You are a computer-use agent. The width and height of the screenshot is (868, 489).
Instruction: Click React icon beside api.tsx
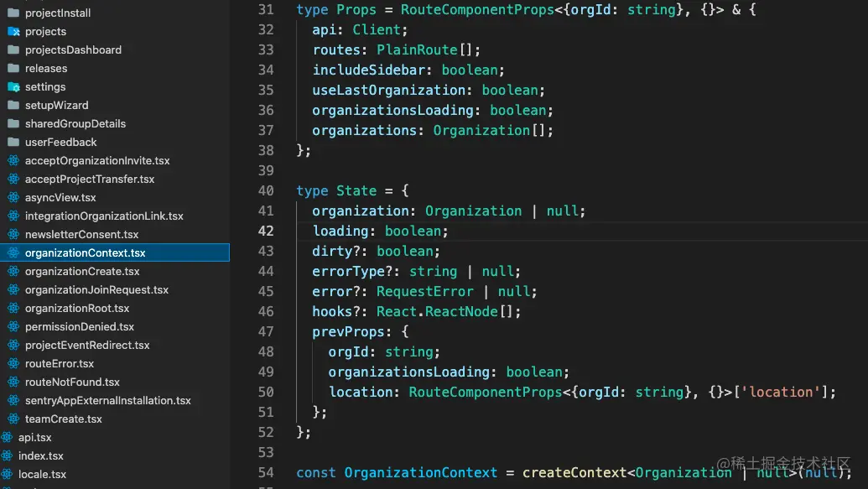(x=7, y=438)
